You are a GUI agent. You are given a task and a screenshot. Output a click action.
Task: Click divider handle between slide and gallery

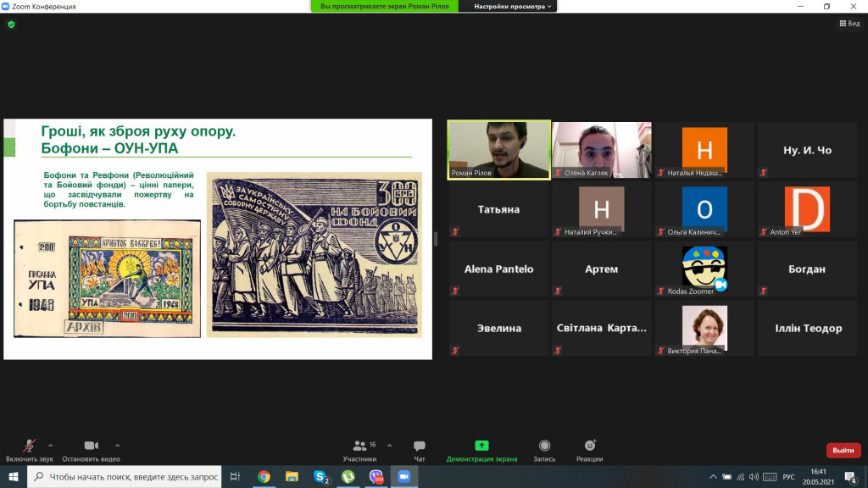436,239
